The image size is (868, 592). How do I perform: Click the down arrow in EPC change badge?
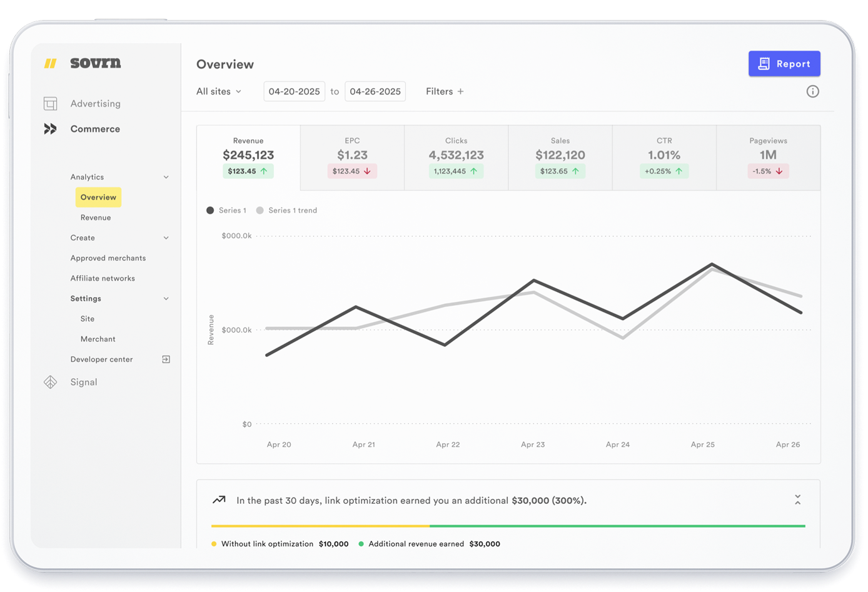367,171
